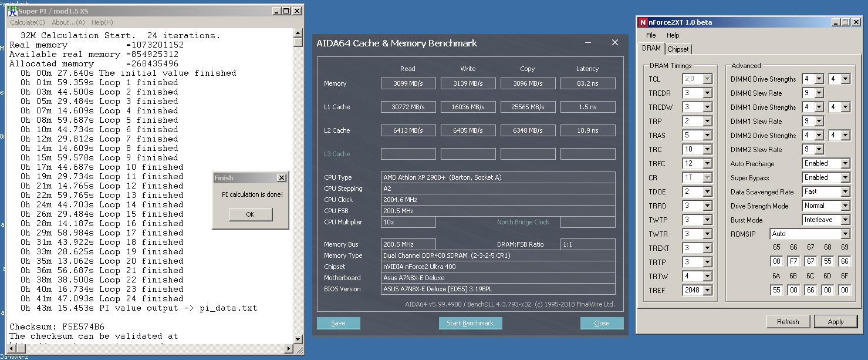The height and width of the screenshot is (360, 868).
Task: Click CPU Type AMD Athlon XP field
Action: (498, 177)
